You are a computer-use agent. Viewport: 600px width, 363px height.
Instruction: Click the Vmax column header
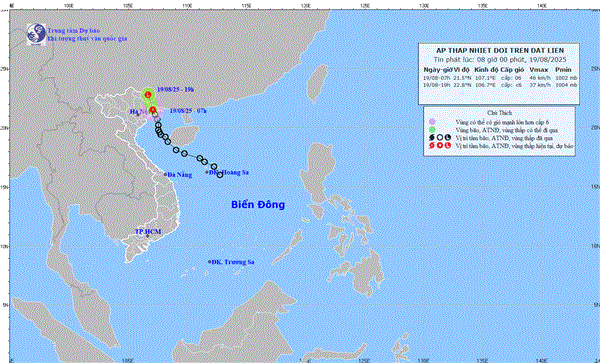click(x=538, y=70)
